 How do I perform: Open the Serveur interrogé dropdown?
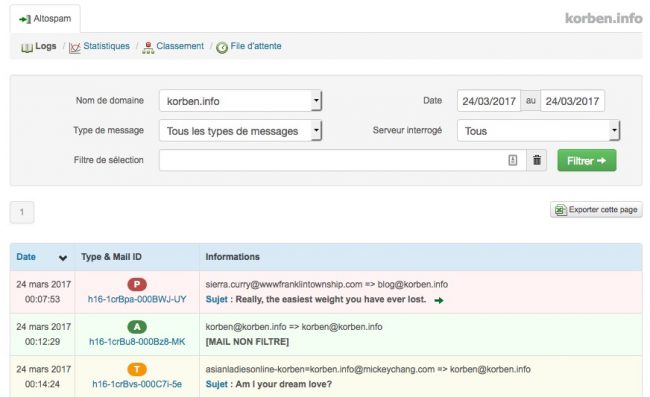point(538,131)
